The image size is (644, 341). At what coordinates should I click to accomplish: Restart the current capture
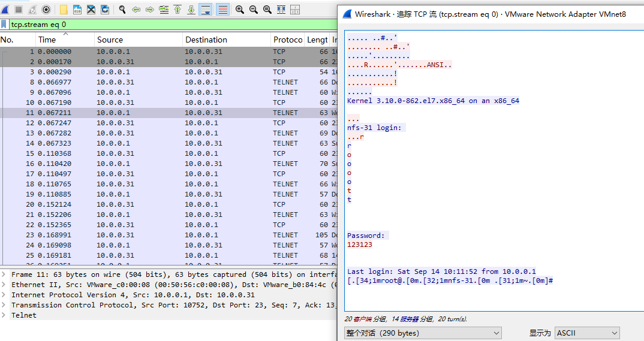coord(32,9)
